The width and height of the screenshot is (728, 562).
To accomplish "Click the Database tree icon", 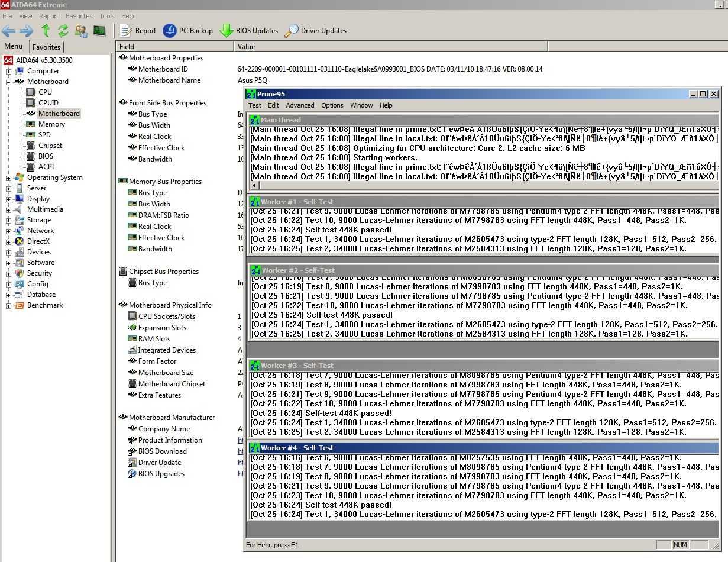I will [x=20, y=295].
